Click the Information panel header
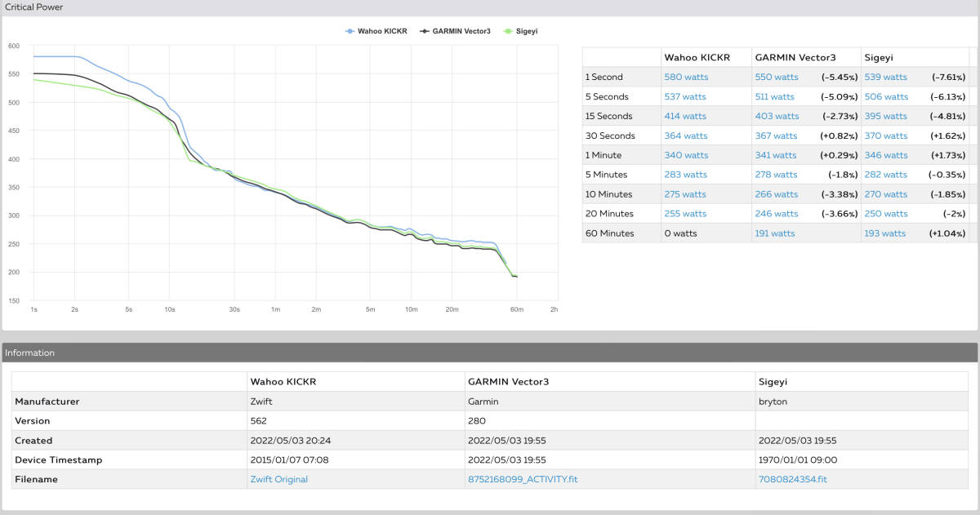The width and height of the screenshot is (980, 515). point(490,353)
